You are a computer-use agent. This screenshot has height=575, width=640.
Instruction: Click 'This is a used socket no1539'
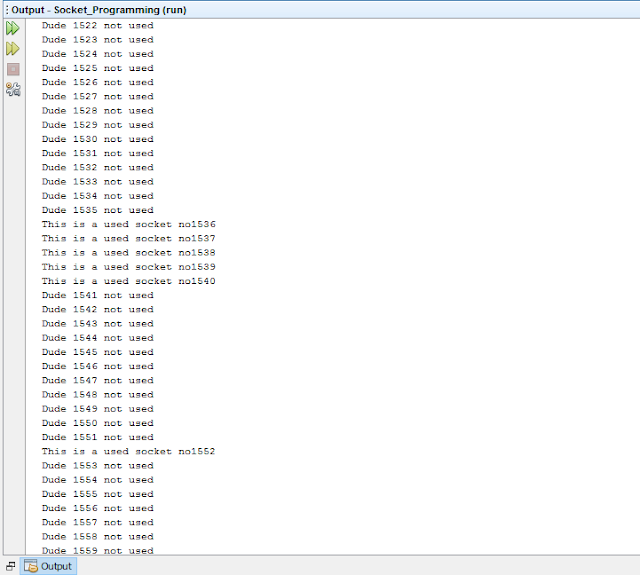(x=129, y=267)
